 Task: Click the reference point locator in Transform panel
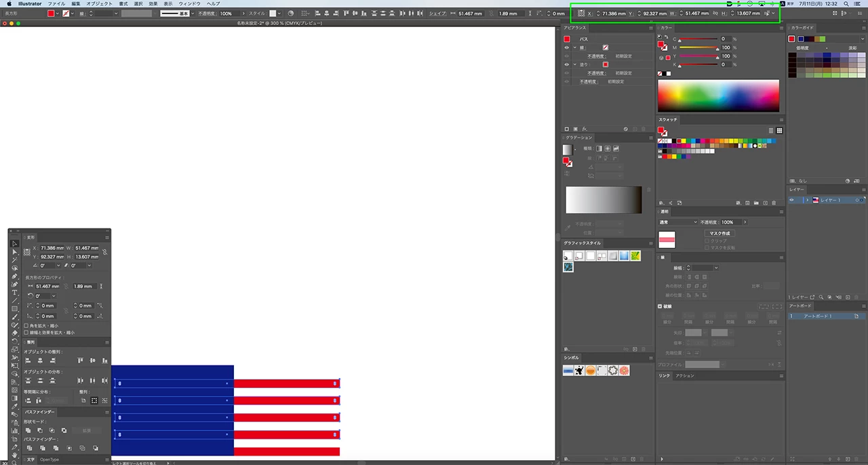click(x=26, y=251)
